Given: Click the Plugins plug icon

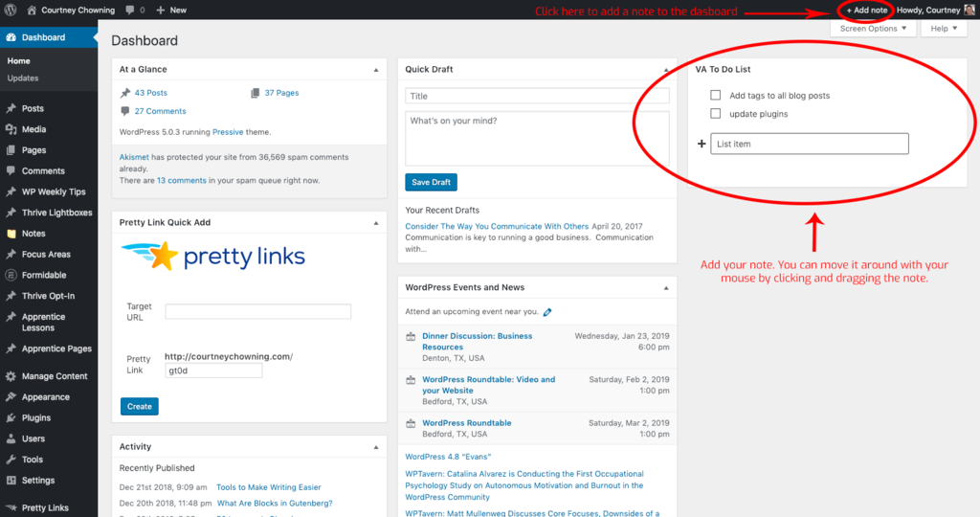Looking at the screenshot, I should (11, 417).
